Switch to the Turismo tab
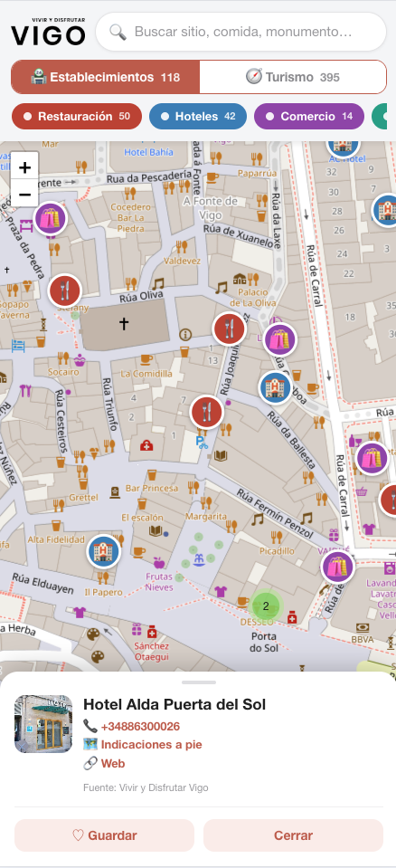 click(293, 77)
